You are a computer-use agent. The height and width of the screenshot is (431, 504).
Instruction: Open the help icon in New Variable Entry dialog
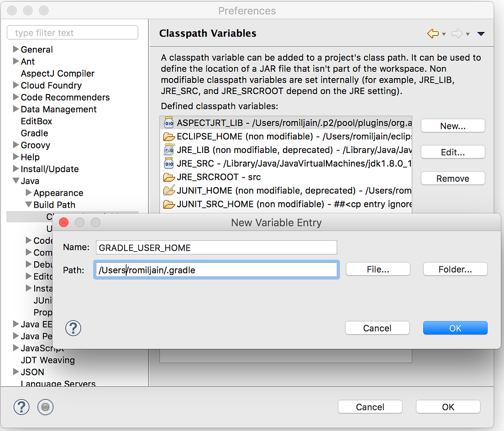pos(73,328)
